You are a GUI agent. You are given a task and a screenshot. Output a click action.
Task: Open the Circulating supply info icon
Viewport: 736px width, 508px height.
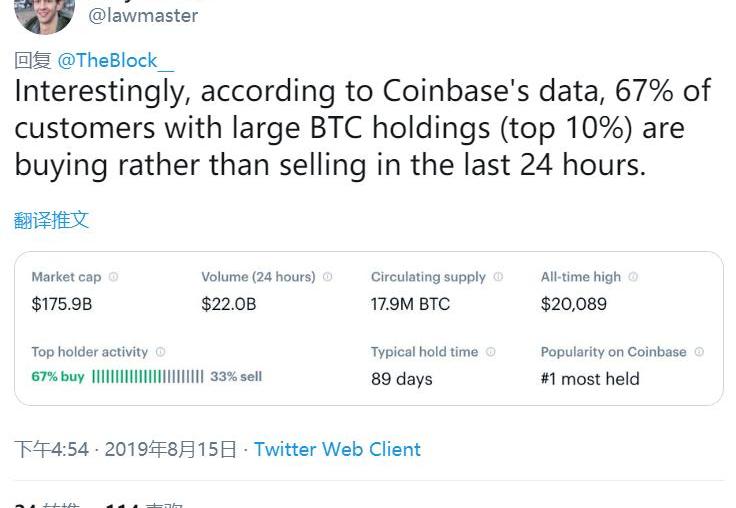(x=498, y=277)
